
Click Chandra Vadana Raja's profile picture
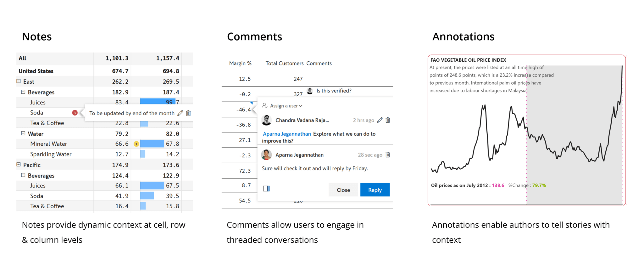pos(266,120)
